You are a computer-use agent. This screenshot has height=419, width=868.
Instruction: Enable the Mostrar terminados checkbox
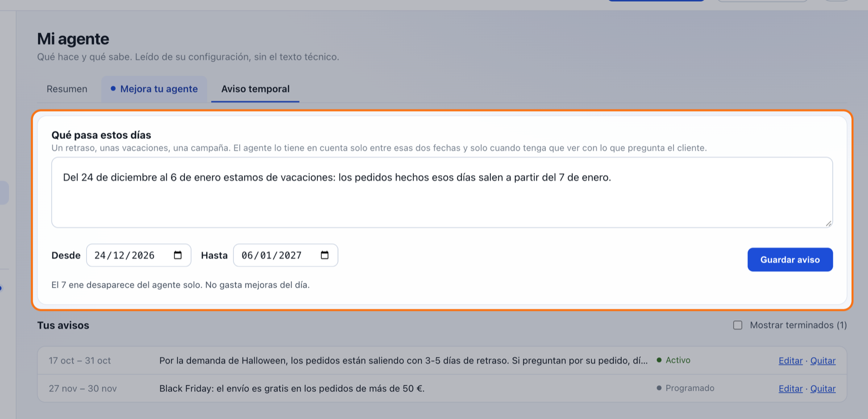point(738,325)
